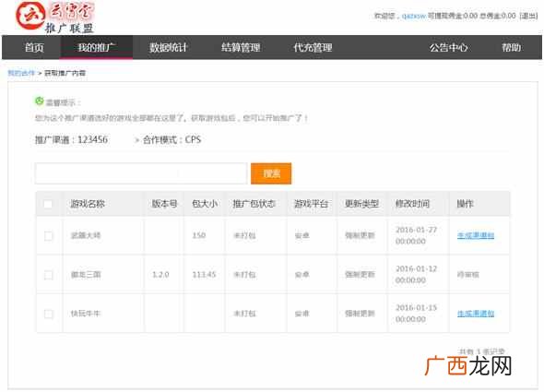Click the date 2016-01-27 00:00:00
Image resolution: width=544 pixels, height=392 pixels.
point(417,235)
